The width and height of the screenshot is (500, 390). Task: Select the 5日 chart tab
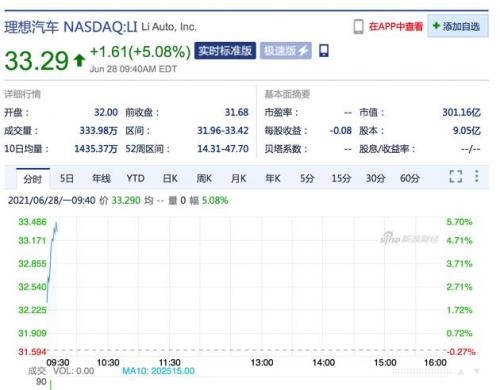[x=67, y=178]
